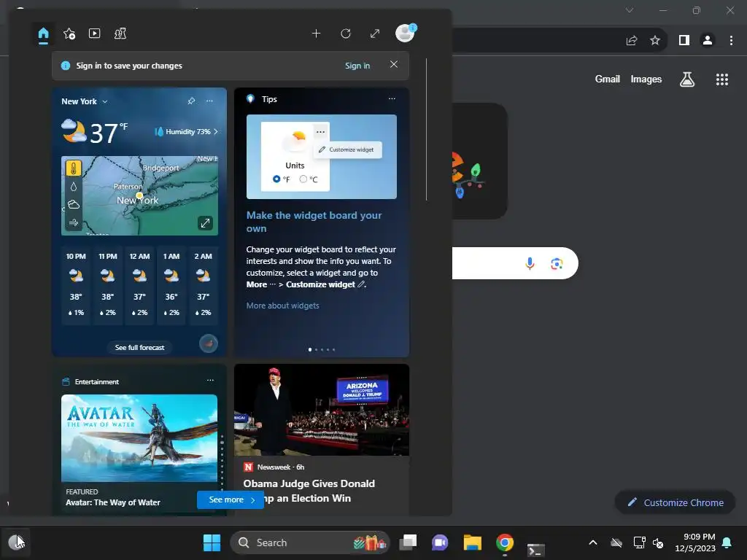This screenshot has height=560, width=747.
Task: Select temperature map layer
Action: [74, 168]
